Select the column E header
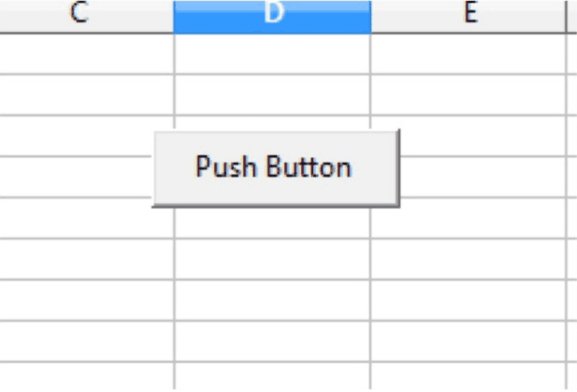This screenshot has height=392, width=577. (469, 15)
